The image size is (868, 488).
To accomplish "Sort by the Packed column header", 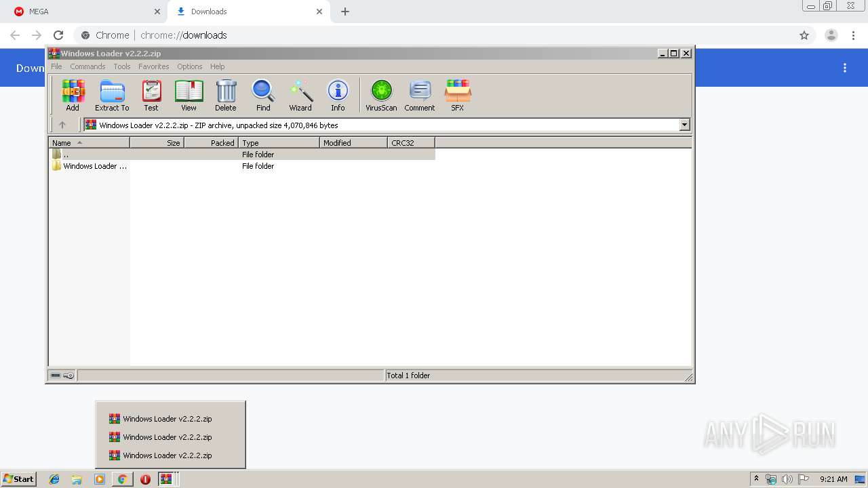I will [211, 143].
